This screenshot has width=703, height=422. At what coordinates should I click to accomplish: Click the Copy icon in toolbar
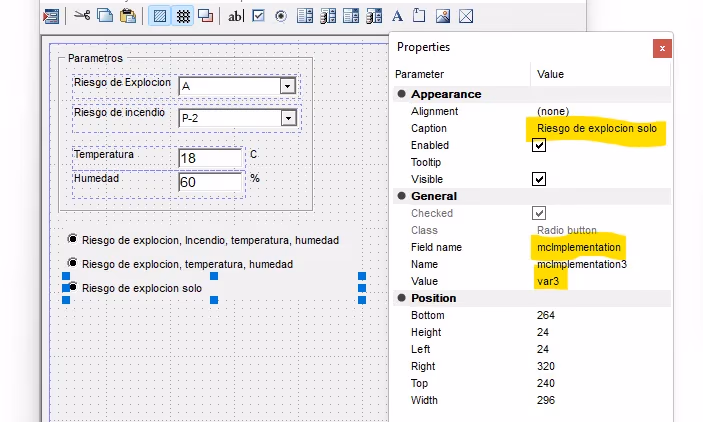tap(105, 16)
